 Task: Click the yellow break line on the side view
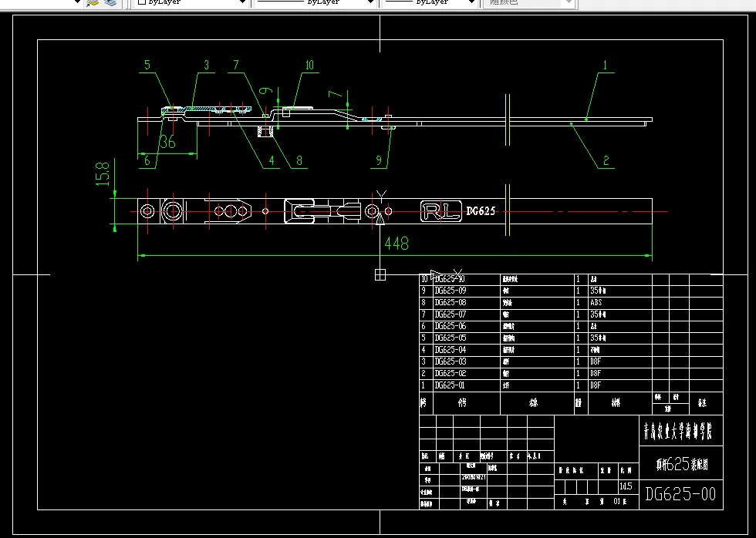(x=508, y=119)
